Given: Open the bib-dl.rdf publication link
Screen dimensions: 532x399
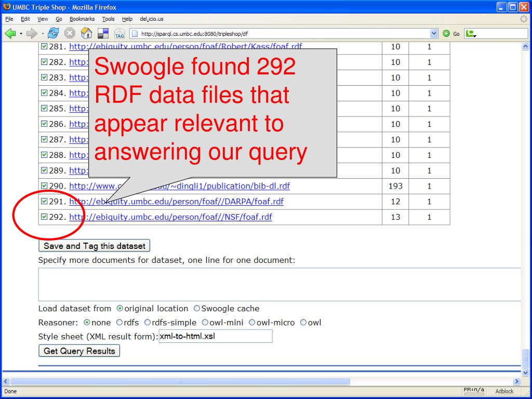Looking at the screenshot, I should (x=179, y=186).
